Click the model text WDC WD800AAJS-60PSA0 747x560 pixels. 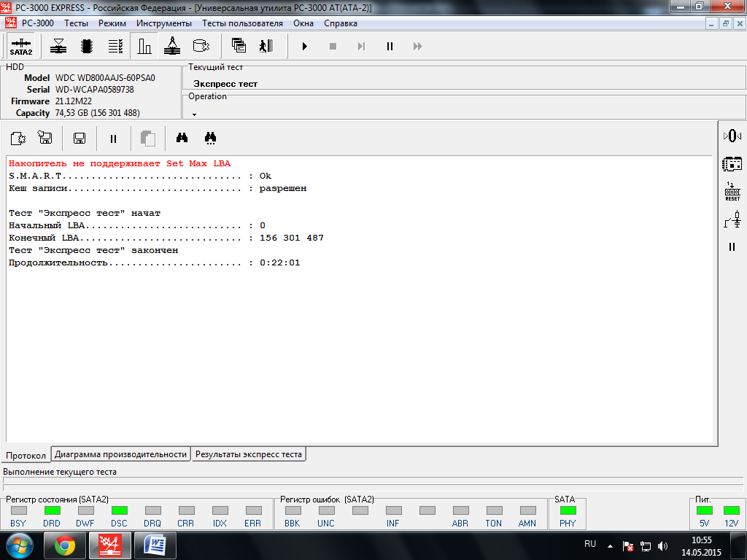point(105,77)
